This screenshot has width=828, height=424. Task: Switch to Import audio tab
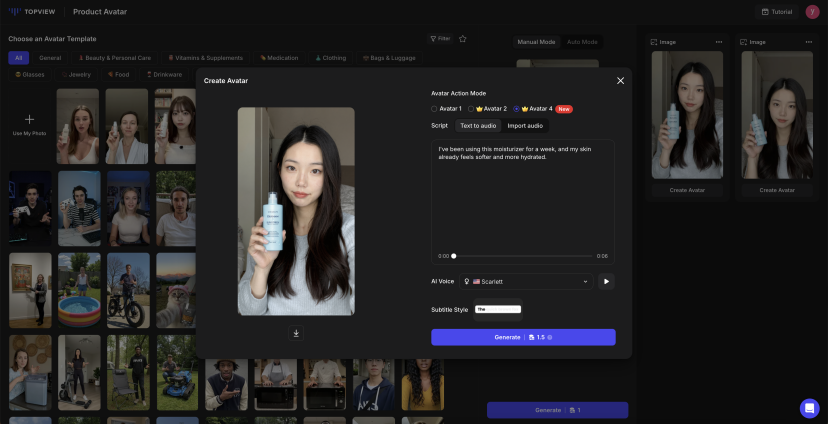pyautogui.click(x=525, y=126)
